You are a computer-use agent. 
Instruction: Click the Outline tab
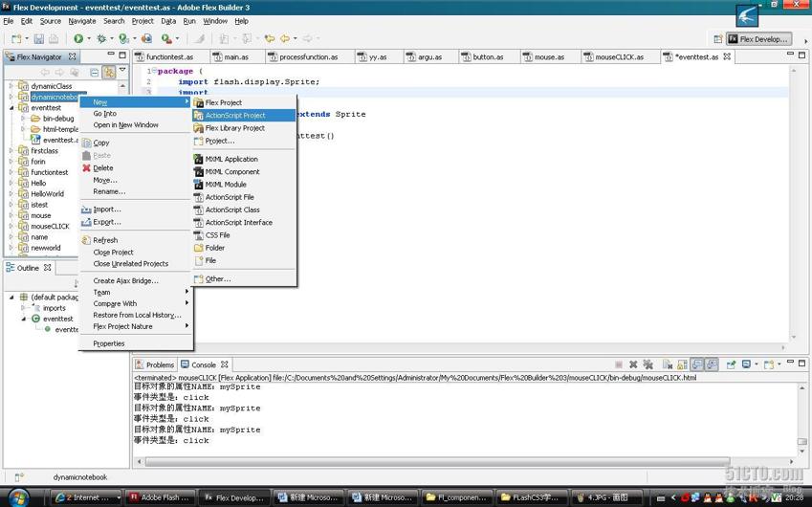coord(29,268)
